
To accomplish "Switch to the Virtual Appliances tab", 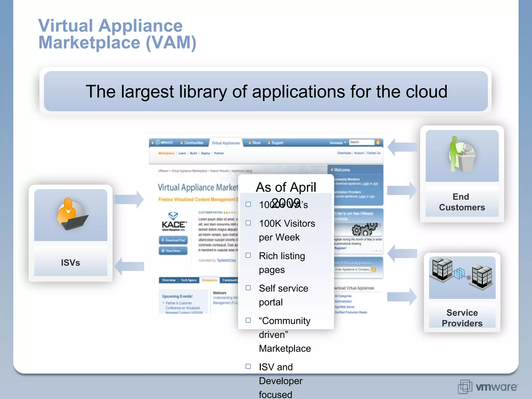I will [x=226, y=143].
